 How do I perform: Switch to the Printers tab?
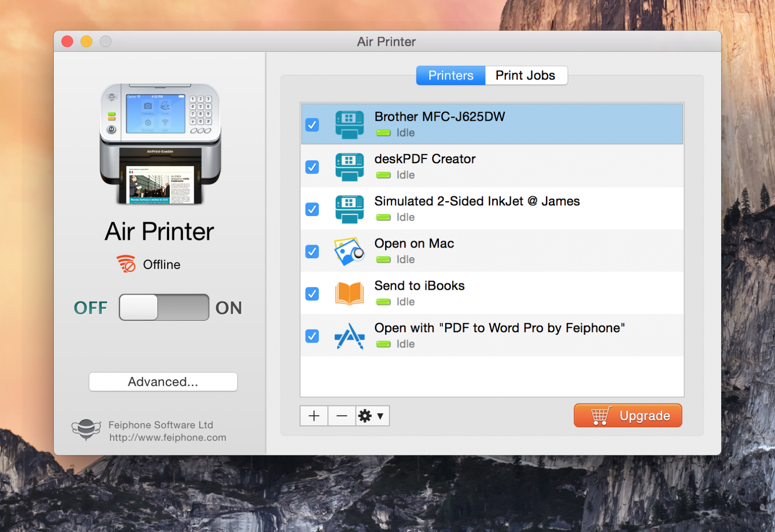(451, 76)
